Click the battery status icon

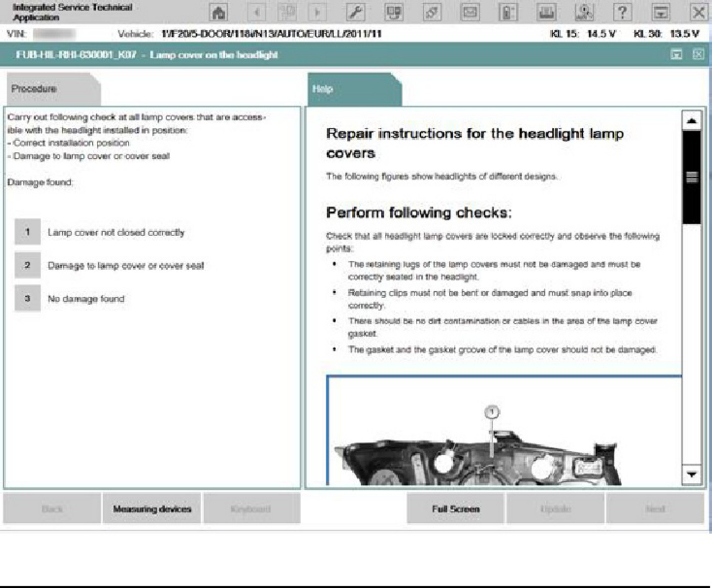point(508,12)
